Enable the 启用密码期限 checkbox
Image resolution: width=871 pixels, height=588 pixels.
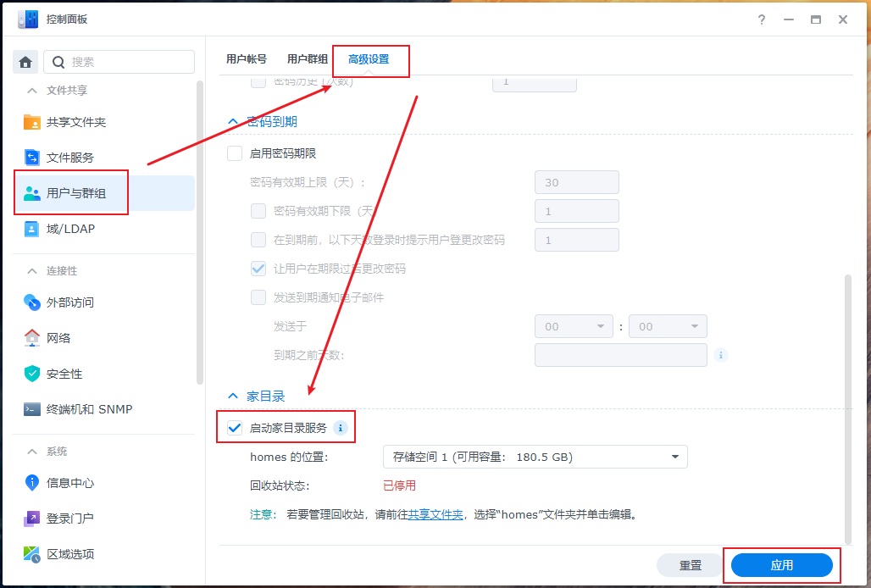(235, 153)
